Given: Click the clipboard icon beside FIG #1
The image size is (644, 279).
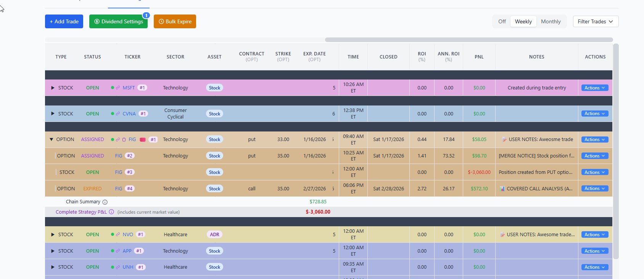Looking at the screenshot, I should (x=124, y=139).
